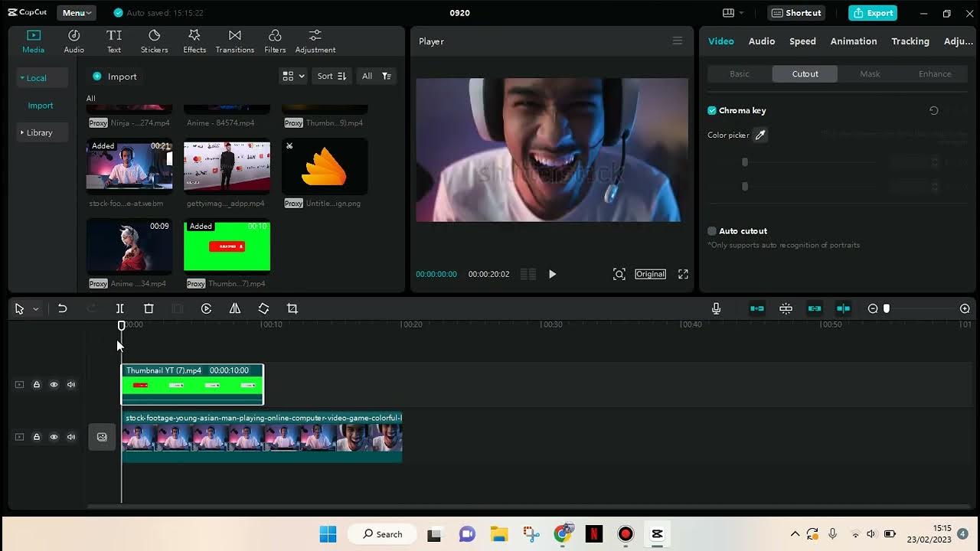The image size is (980, 551).
Task: Switch to the Animation tab
Action: 854,41
